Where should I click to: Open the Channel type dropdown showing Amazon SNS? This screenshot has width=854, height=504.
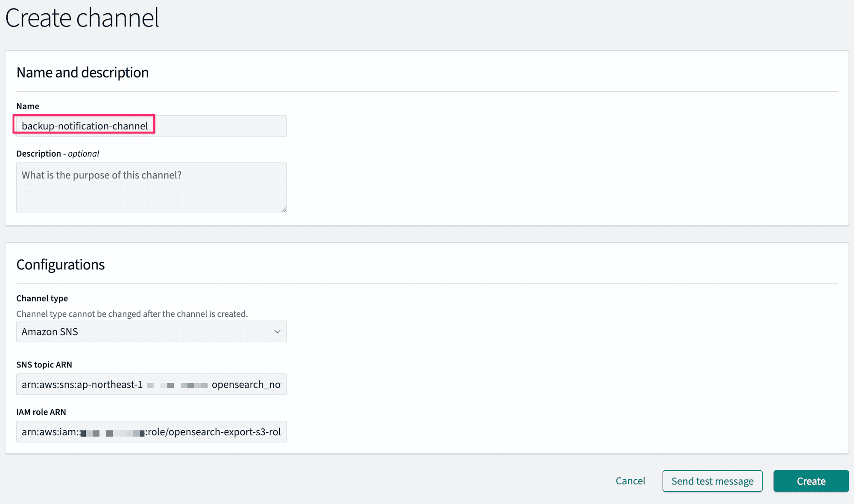(151, 332)
